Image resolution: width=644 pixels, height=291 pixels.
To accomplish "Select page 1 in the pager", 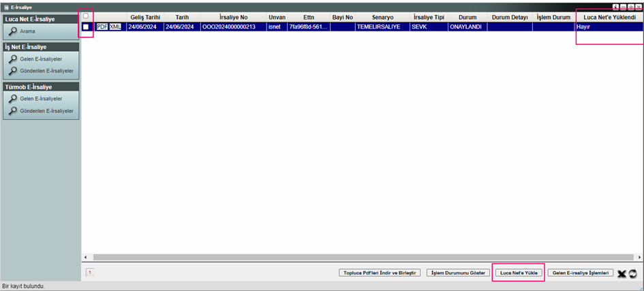I will 89,272.
